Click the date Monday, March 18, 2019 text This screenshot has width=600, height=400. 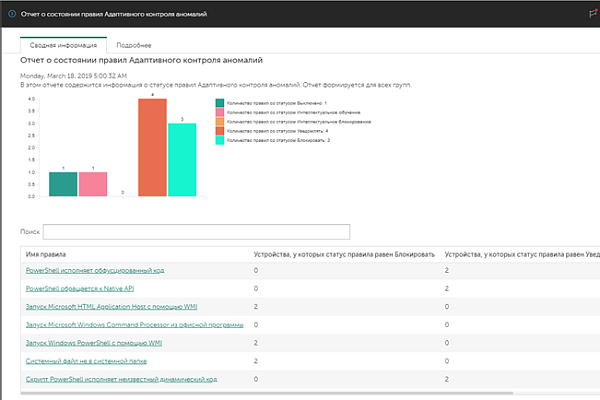pos(73,76)
